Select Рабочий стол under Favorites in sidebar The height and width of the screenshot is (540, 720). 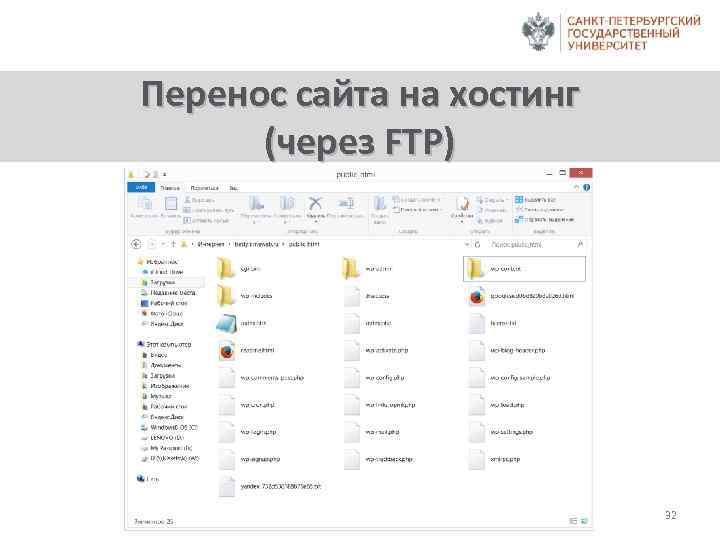click(164, 303)
